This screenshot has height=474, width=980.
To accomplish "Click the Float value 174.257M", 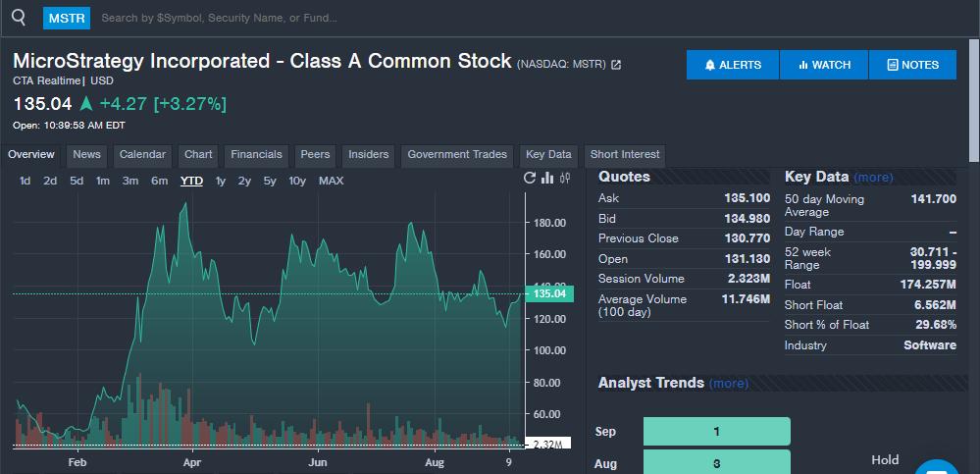I will click(929, 285).
